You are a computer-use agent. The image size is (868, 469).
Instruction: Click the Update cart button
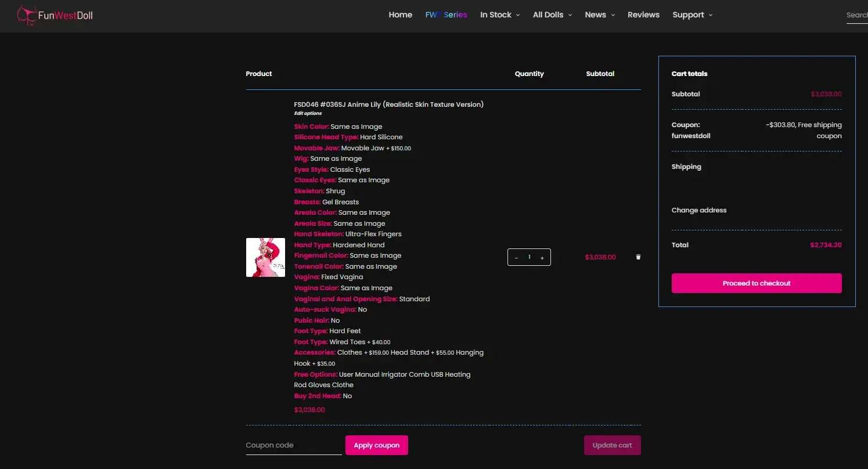(x=613, y=445)
